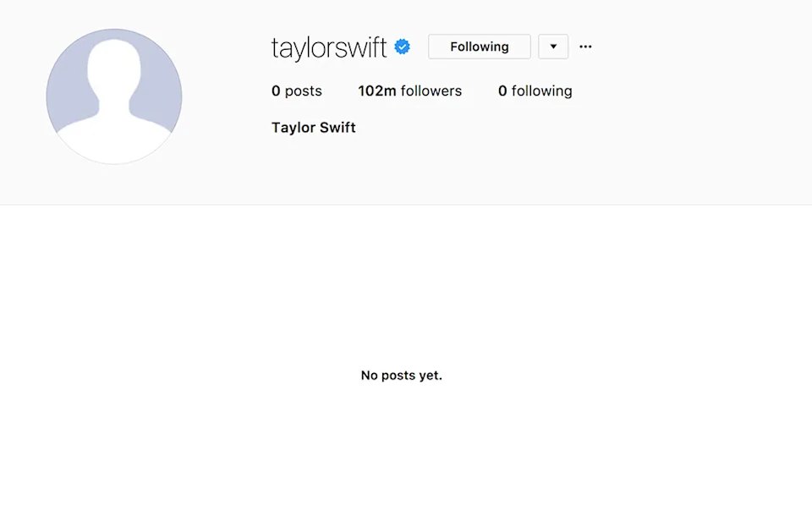Click the default silhouette profile picture
This screenshot has height=527, width=812.
click(114, 96)
